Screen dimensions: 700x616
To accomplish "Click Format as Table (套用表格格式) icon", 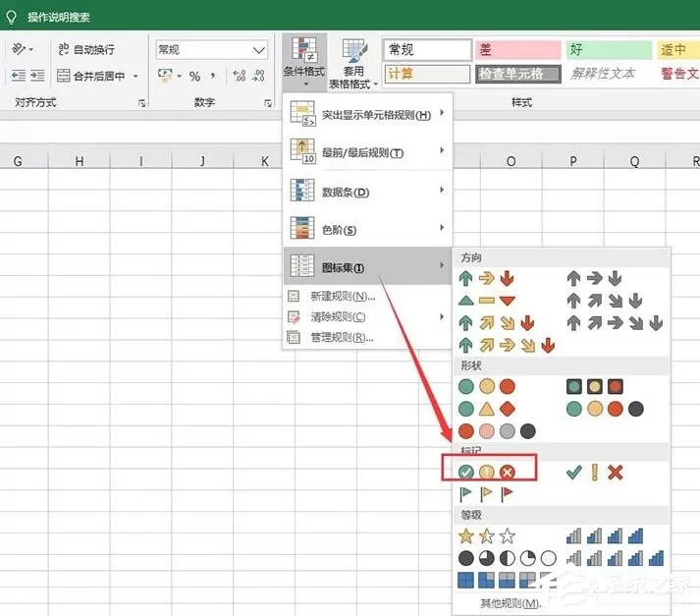I will 353,64.
